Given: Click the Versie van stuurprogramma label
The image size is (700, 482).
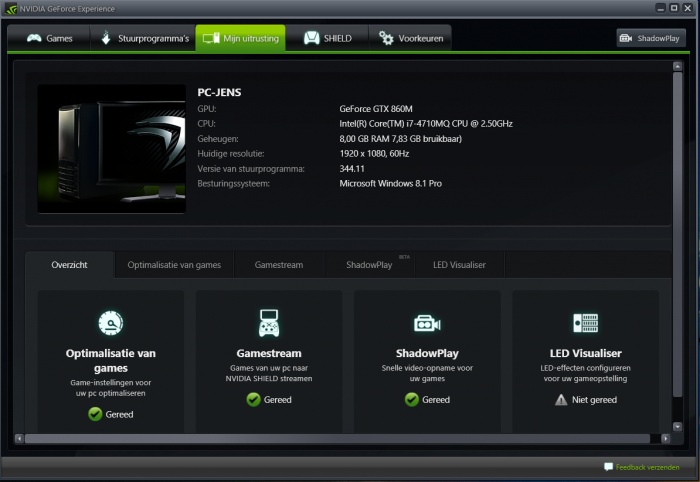Looking at the screenshot, I should 251,169.
